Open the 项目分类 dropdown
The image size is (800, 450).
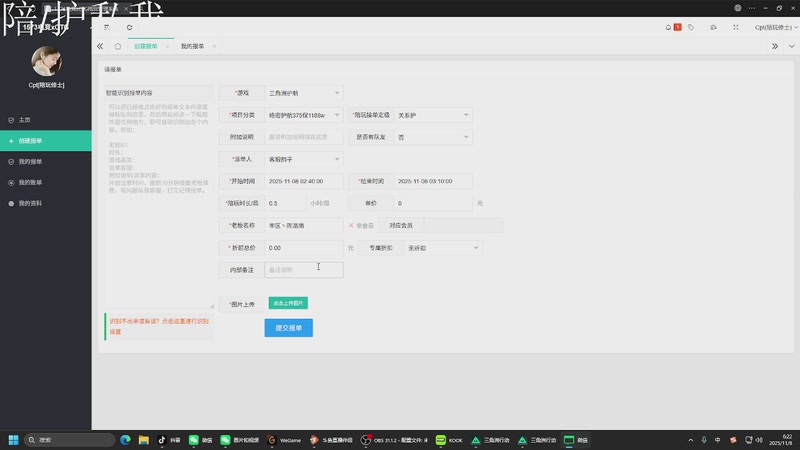click(x=304, y=115)
